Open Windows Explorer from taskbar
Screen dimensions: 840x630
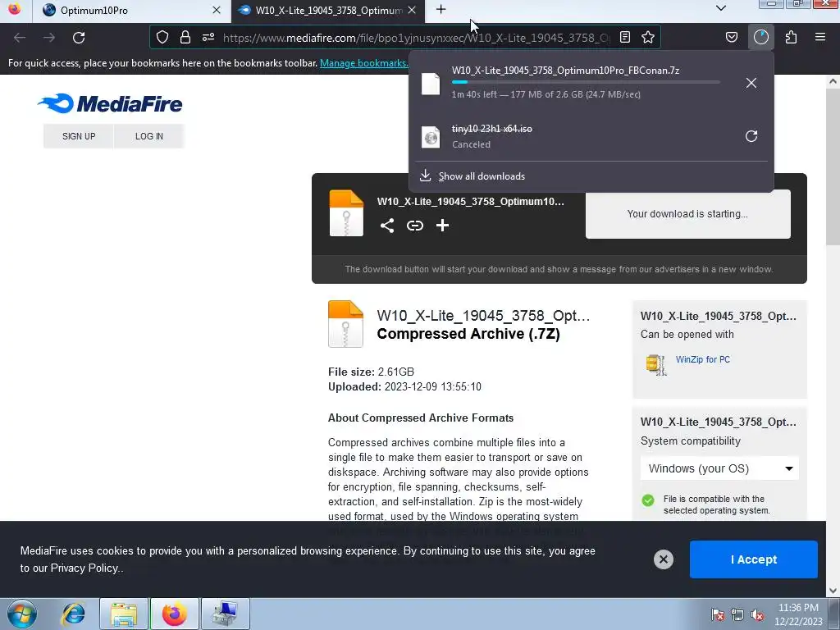click(x=124, y=614)
